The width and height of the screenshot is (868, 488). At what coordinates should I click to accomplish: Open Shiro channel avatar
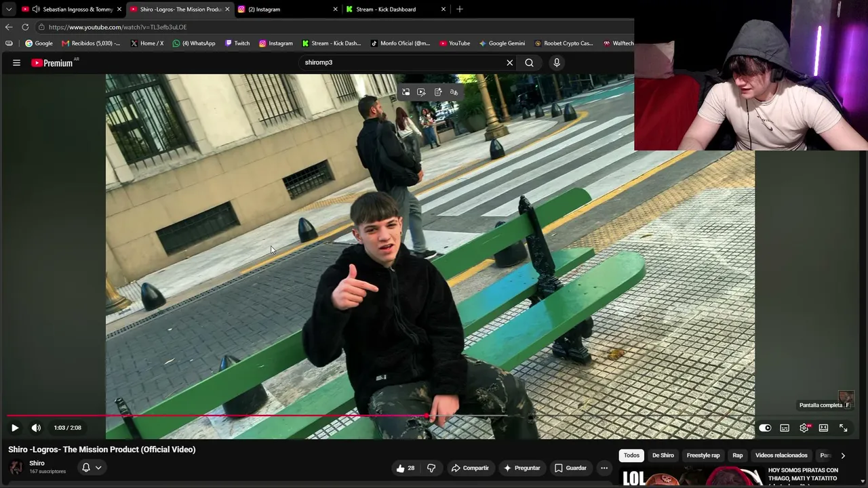(16, 467)
